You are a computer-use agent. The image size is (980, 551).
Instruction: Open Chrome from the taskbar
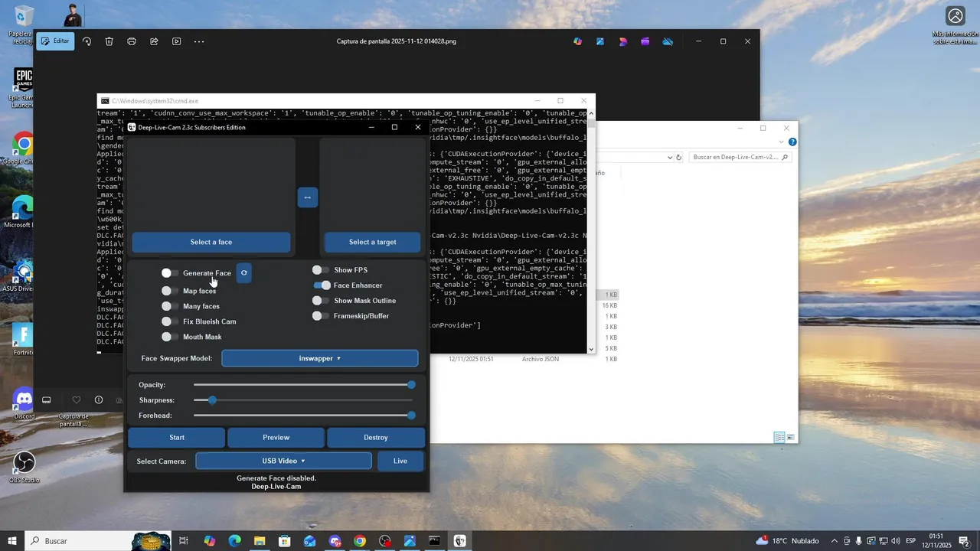(x=360, y=541)
